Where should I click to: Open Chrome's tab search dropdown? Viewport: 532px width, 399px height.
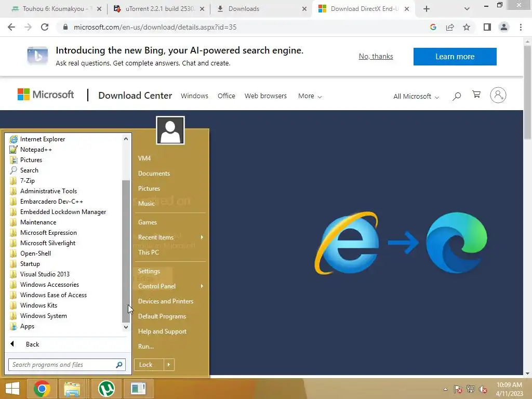tap(467, 9)
